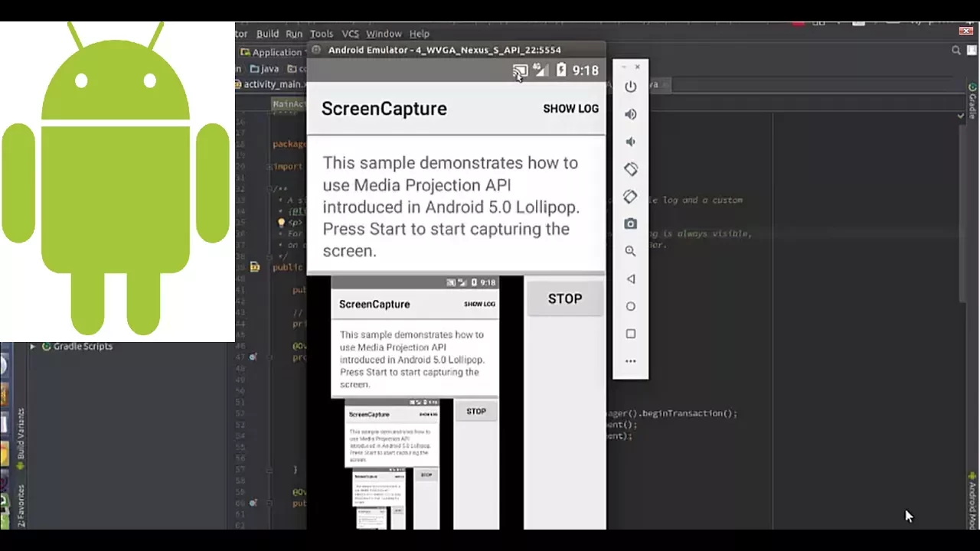Screen dimensions: 980x551
Task: Click the red close button of Android Studio
Action: pos(965,31)
